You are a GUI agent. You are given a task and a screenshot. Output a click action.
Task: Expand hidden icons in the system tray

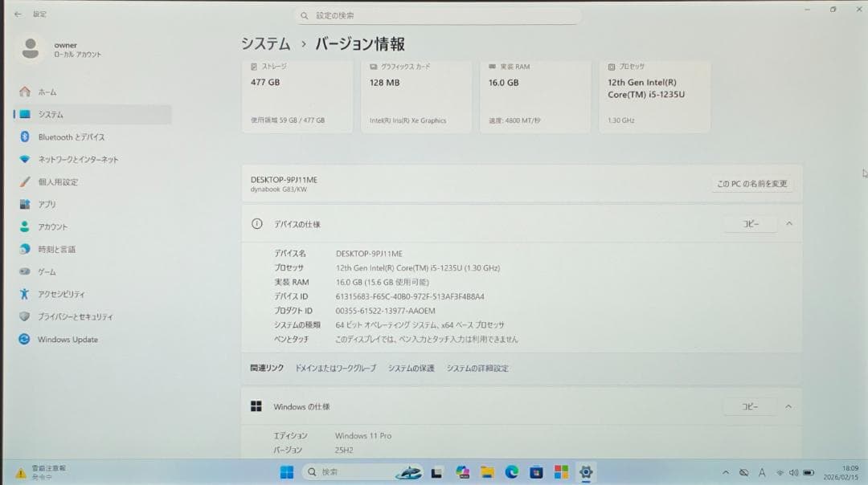pos(726,473)
